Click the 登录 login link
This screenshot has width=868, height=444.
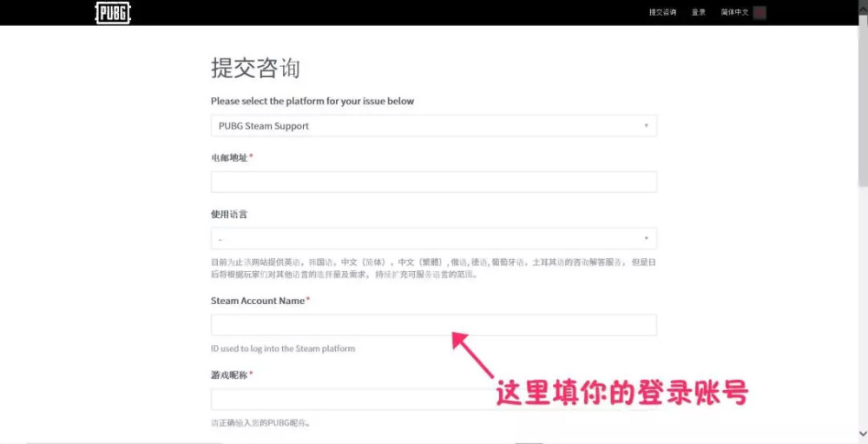pos(699,13)
